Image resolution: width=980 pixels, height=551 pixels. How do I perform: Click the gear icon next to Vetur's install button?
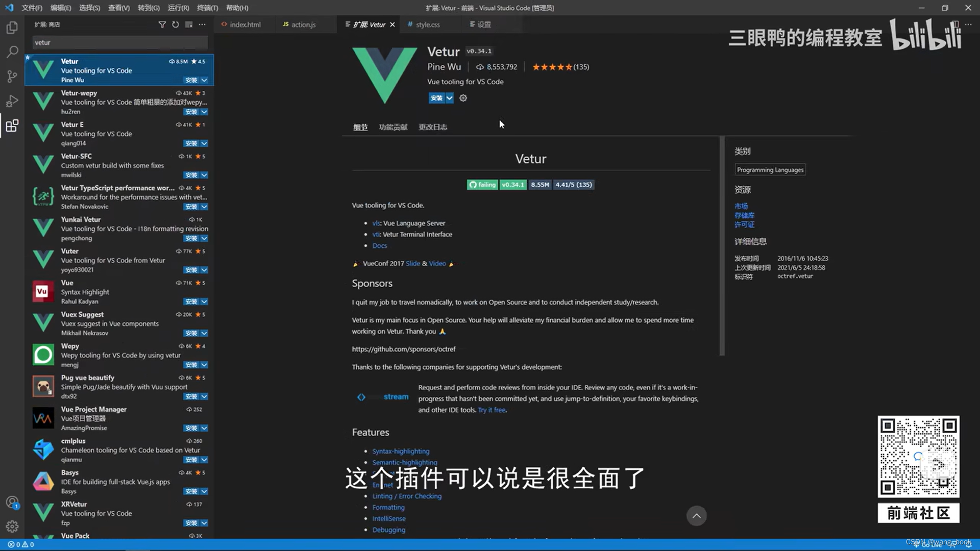(463, 98)
